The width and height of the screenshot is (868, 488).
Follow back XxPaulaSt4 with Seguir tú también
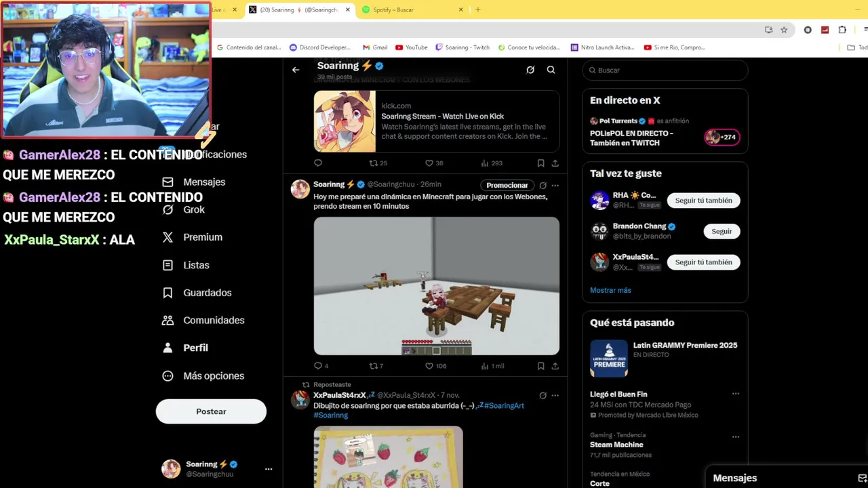703,262
